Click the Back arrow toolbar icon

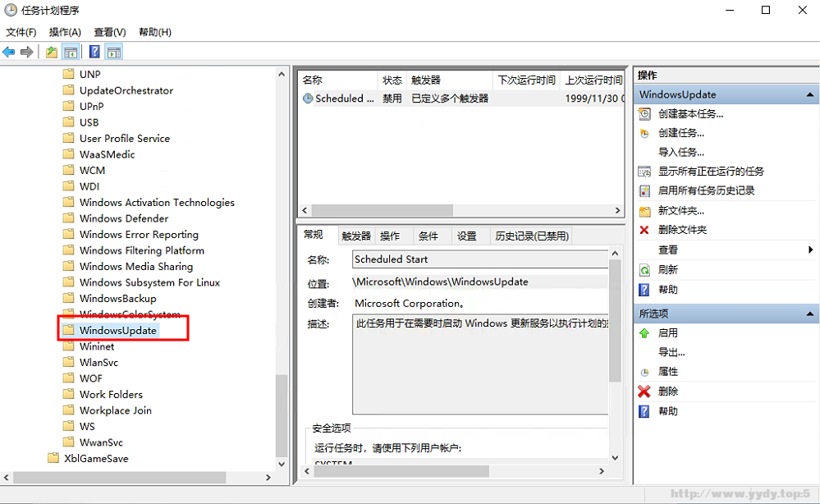9,53
